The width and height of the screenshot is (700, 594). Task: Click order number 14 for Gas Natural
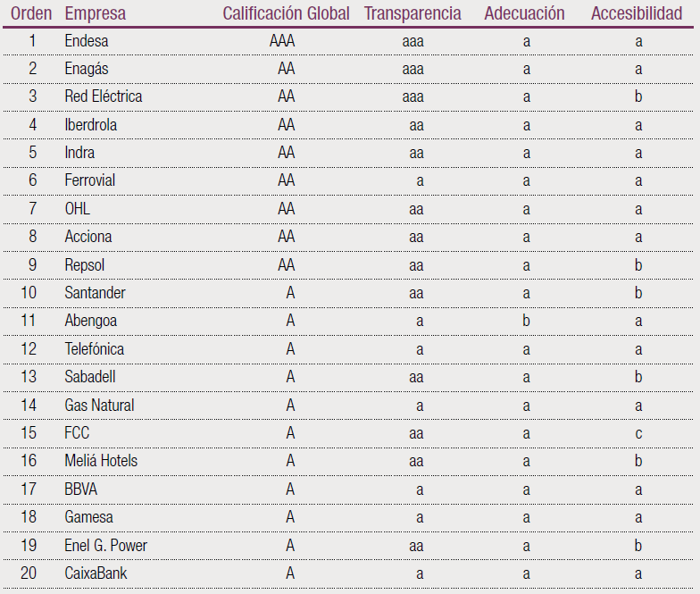[x=29, y=406]
